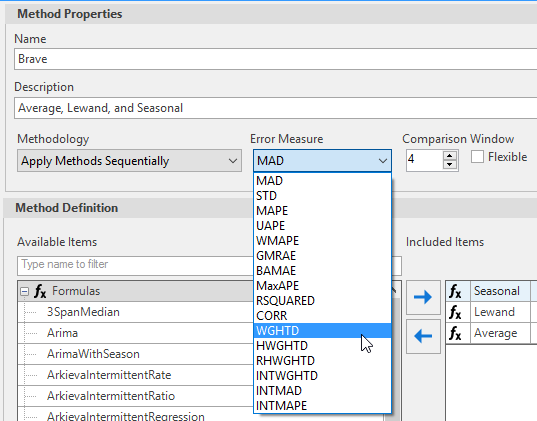Choose UAPE in the dropdown list
537x421 pixels.
click(322, 226)
